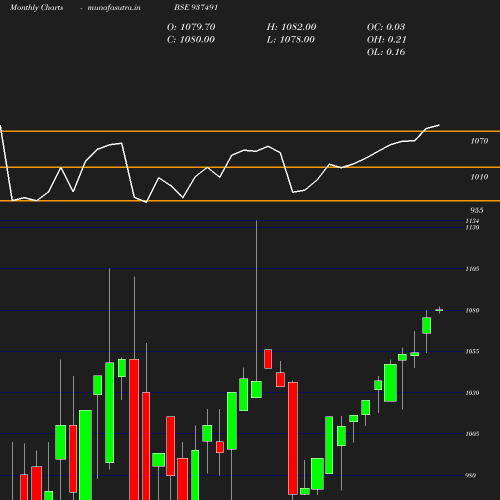Click the 'Monthly Charts' title text
This screenshot has width=500, height=500.
click(x=36, y=7)
